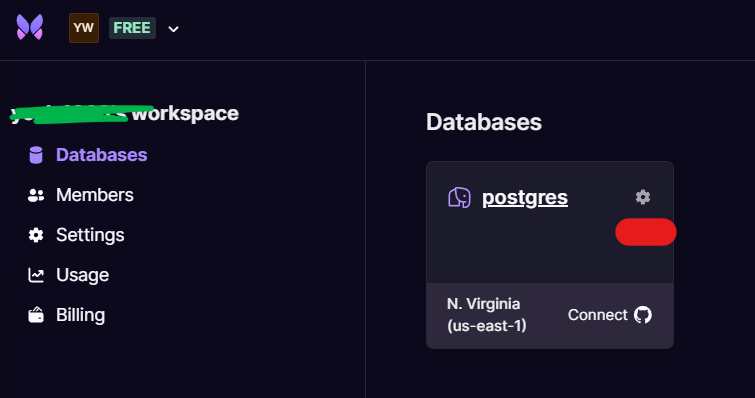Click the Xata butterfly logo
This screenshot has height=398, width=755.
tap(30, 27)
